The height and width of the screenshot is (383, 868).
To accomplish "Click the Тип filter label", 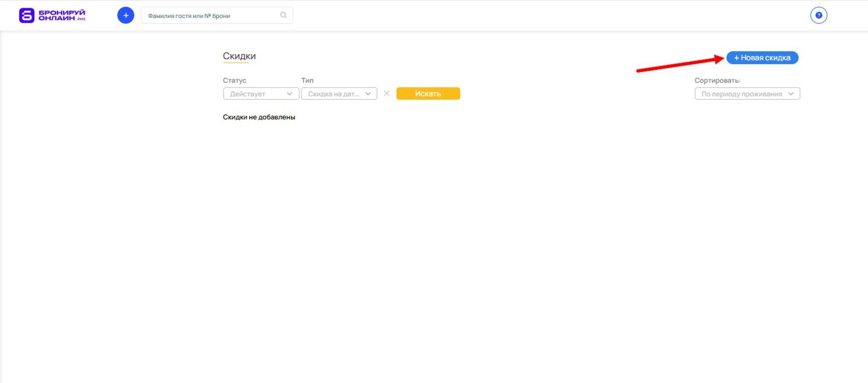I will [307, 80].
